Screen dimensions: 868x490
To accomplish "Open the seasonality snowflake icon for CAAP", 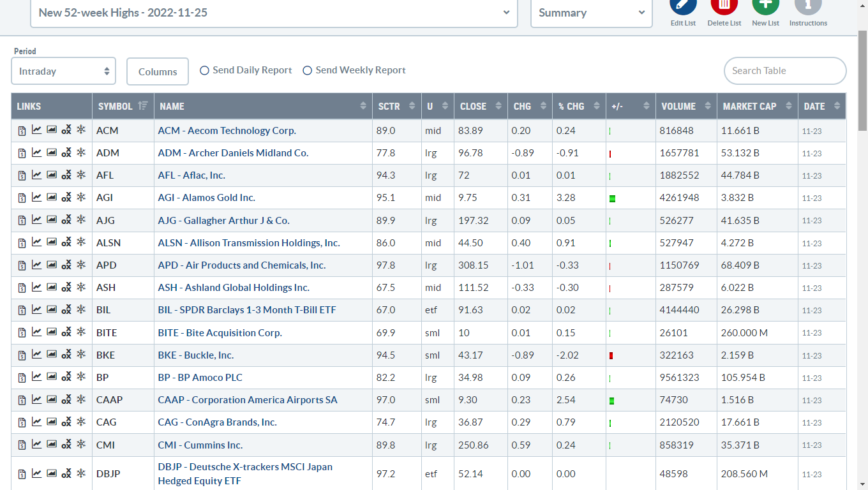I will [81, 399].
